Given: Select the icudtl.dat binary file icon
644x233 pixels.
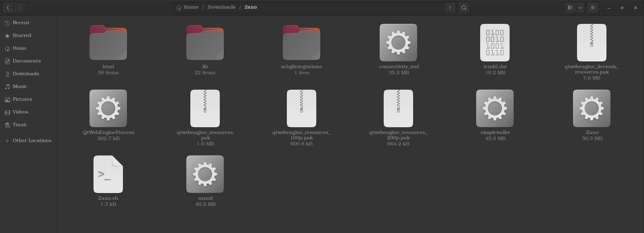Looking at the screenshot, I should click(x=495, y=43).
